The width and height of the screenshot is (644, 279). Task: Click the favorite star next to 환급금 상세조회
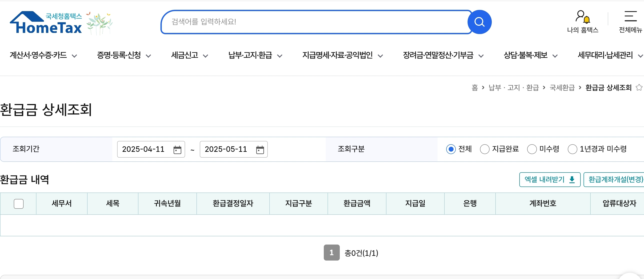point(639,88)
